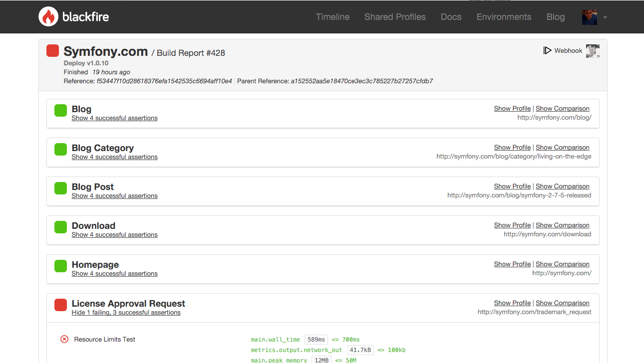Show Profile for Blog Post
The width and height of the screenshot is (644, 363).
click(x=512, y=186)
